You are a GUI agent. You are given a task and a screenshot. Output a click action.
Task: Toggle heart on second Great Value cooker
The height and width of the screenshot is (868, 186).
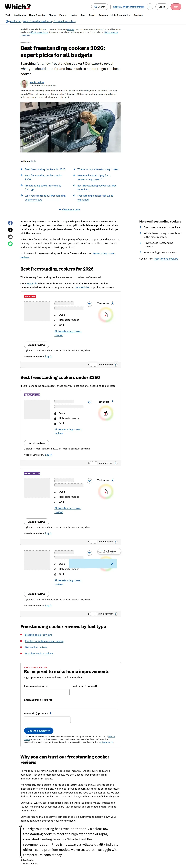tap(90, 481)
